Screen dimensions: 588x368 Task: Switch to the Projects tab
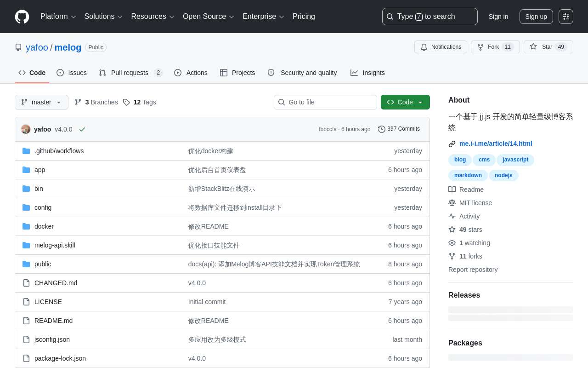(x=237, y=73)
